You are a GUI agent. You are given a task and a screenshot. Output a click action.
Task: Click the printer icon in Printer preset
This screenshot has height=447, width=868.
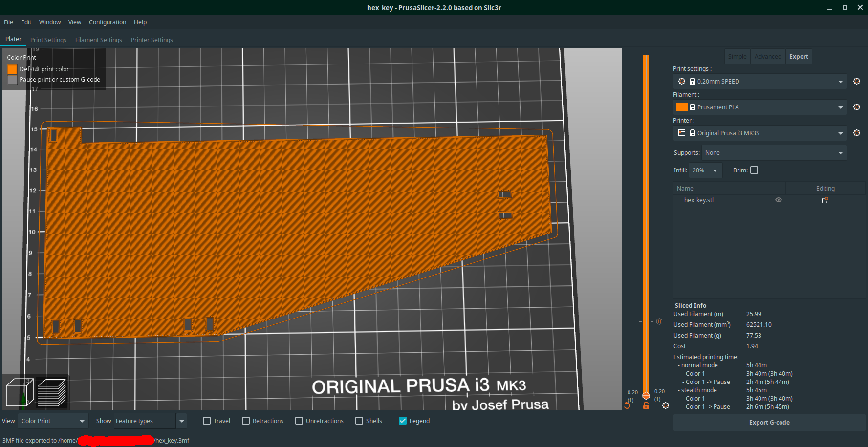tap(682, 133)
